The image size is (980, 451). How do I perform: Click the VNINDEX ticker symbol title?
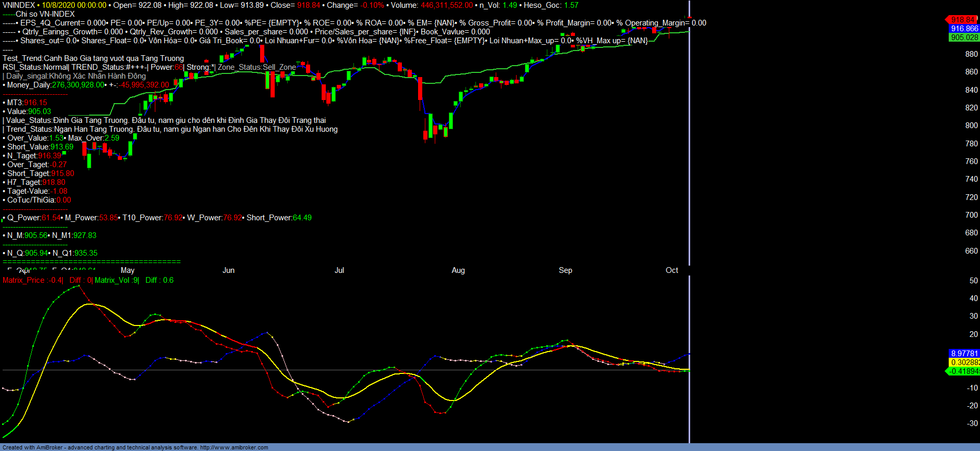[x=19, y=5]
